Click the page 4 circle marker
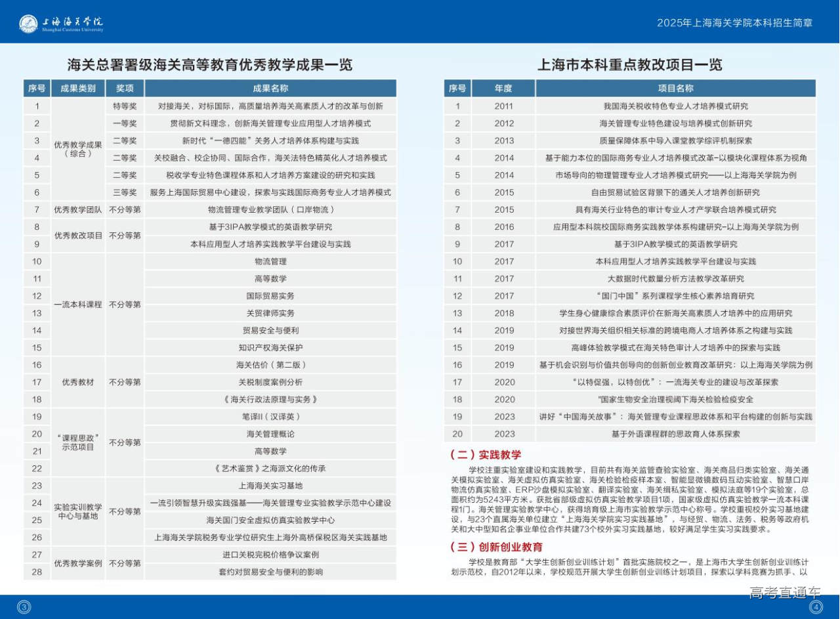This screenshot has width=840, height=619. [x=816, y=607]
